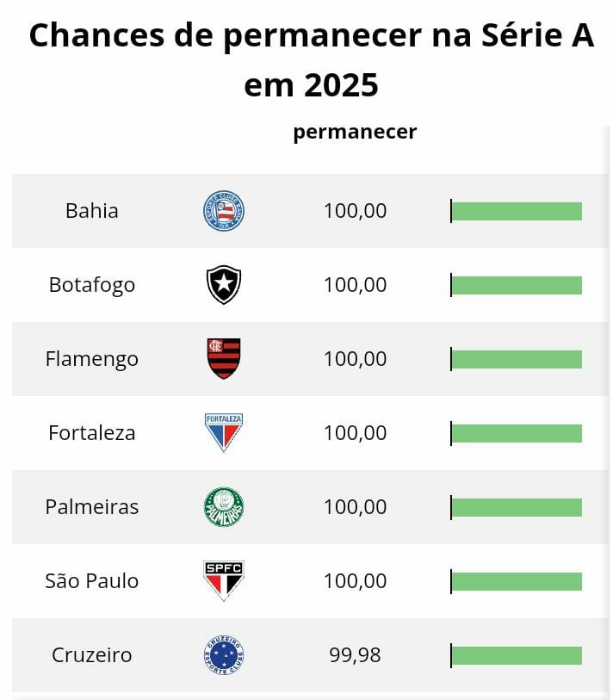Click the Palmeiras green crest

click(224, 507)
